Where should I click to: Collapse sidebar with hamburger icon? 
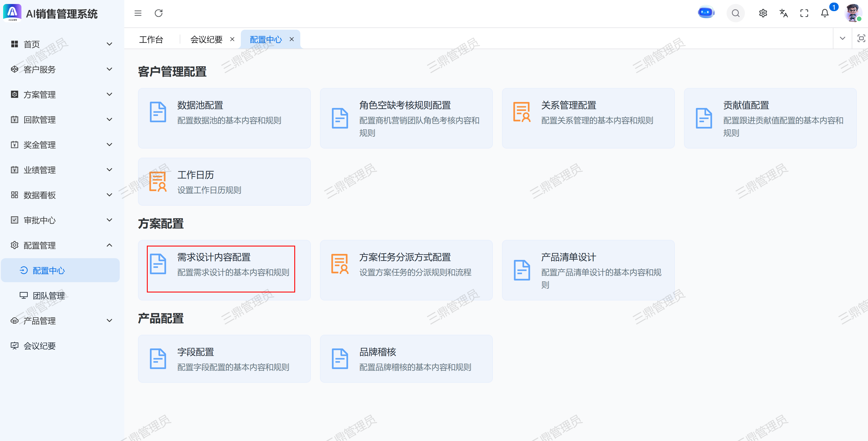tap(138, 13)
